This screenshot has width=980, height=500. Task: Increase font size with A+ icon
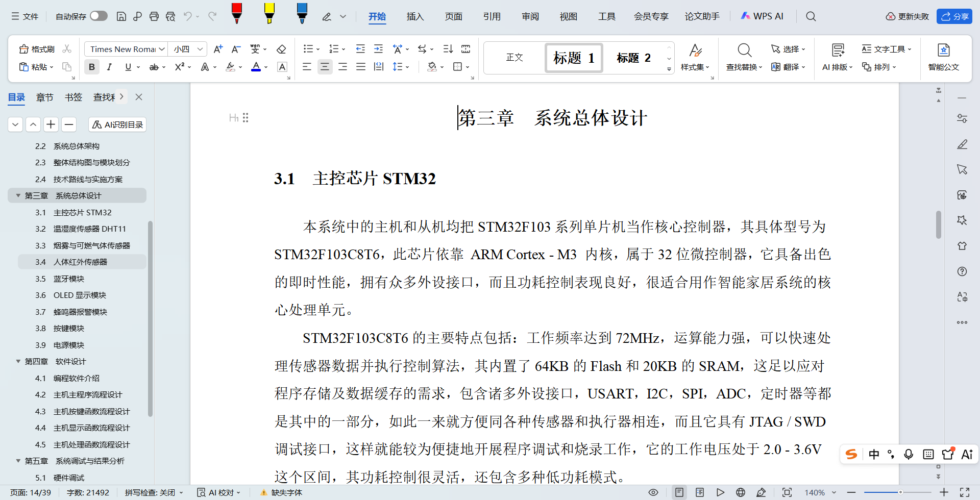pos(218,49)
